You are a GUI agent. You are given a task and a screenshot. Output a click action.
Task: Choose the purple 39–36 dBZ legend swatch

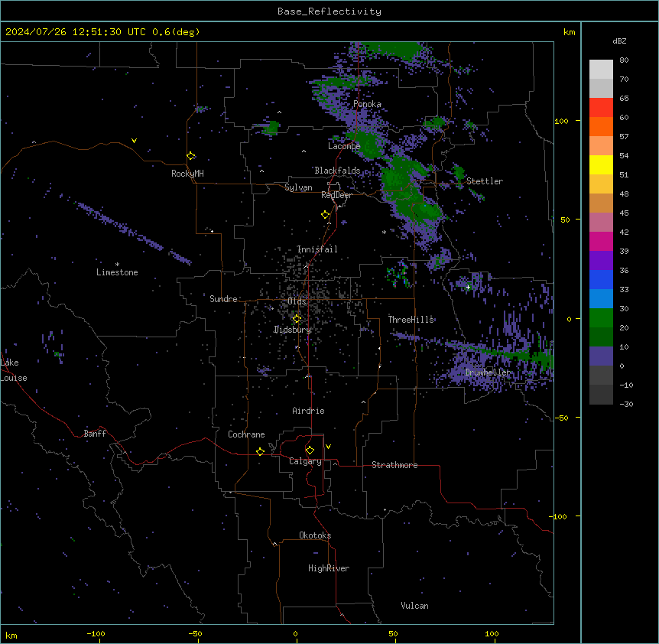pyautogui.click(x=601, y=260)
